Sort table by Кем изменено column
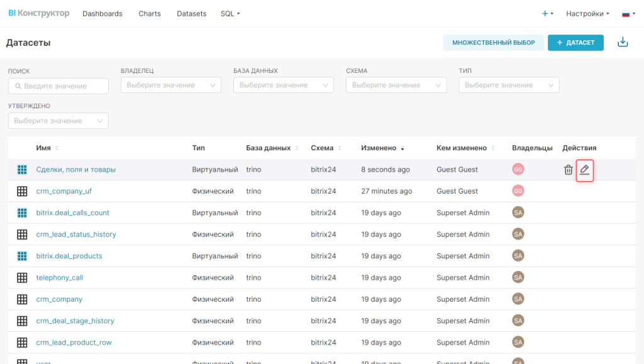The width and height of the screenshot is (644, 364). [x=465, y=148]
